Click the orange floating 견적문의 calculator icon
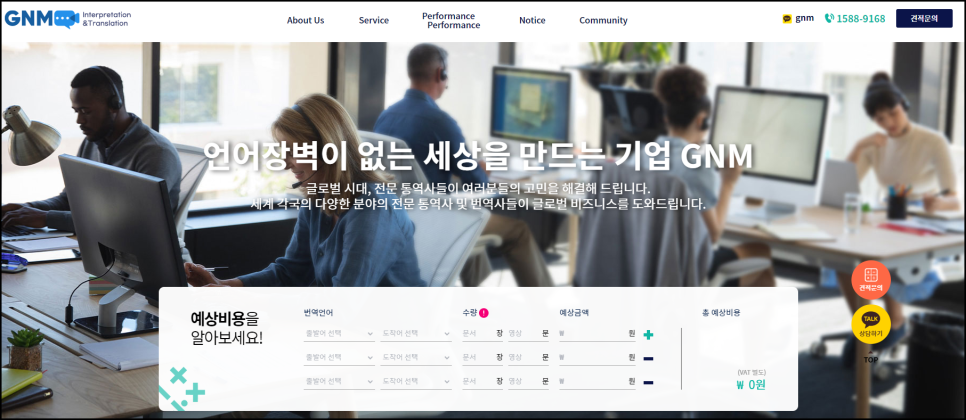 coord(871,280)
